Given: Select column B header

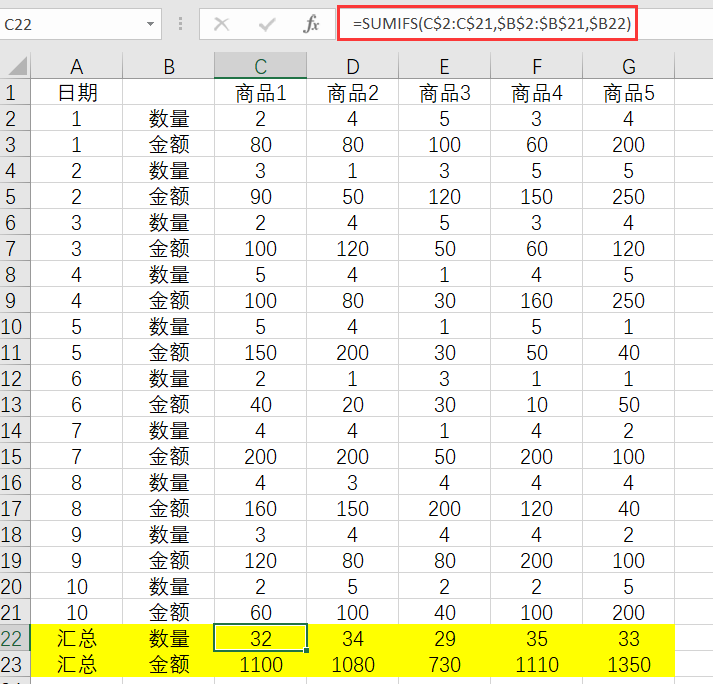Looking at the screenshot, I should 169,66.
